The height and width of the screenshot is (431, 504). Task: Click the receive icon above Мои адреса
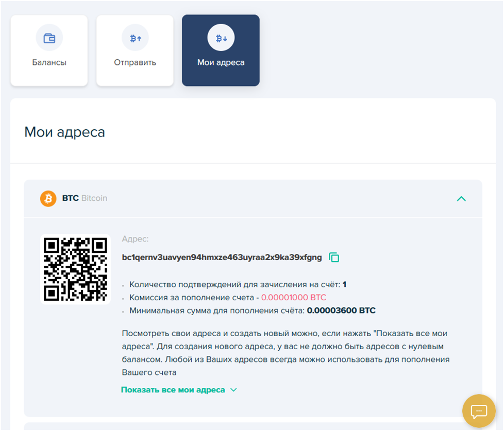pyautogui.click(x=221, y=38)
